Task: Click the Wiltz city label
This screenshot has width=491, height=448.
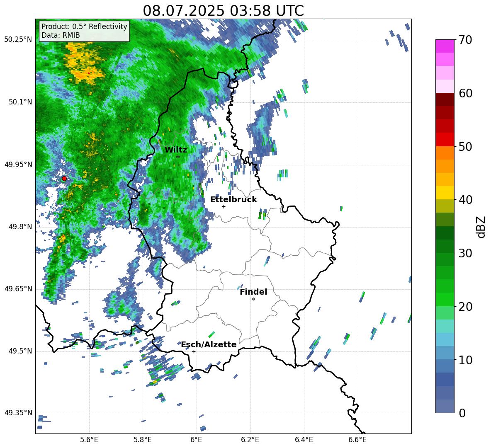Action: click(176, 150)
